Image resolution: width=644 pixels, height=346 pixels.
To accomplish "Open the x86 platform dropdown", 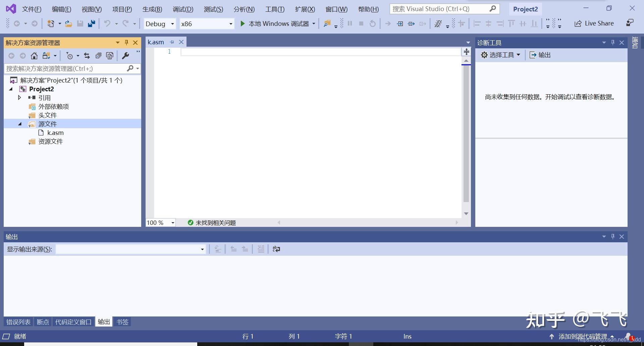I will coord(230,23).
